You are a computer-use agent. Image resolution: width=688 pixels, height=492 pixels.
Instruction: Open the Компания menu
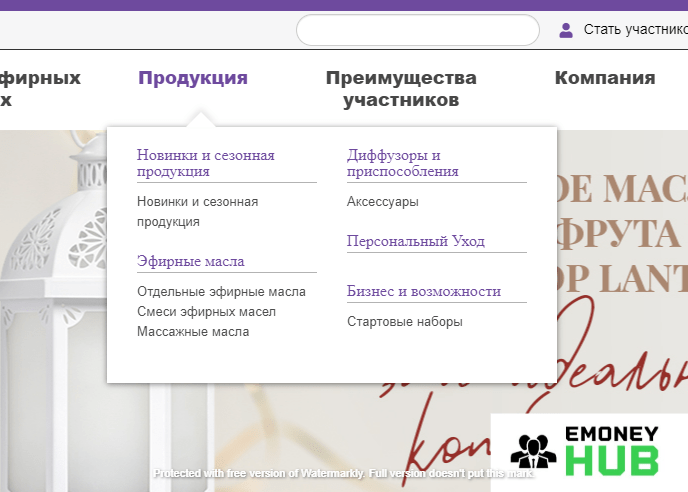[605, 78]
